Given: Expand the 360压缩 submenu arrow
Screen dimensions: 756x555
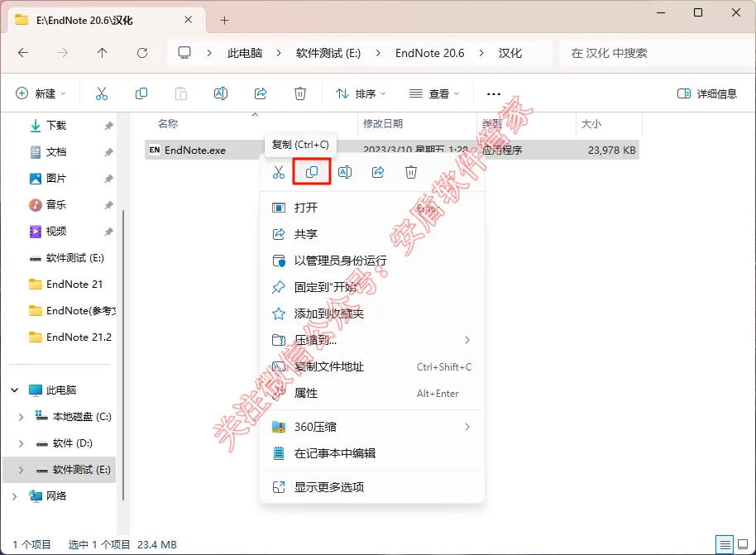Looking at the screenshot, I should coord(467,427).
